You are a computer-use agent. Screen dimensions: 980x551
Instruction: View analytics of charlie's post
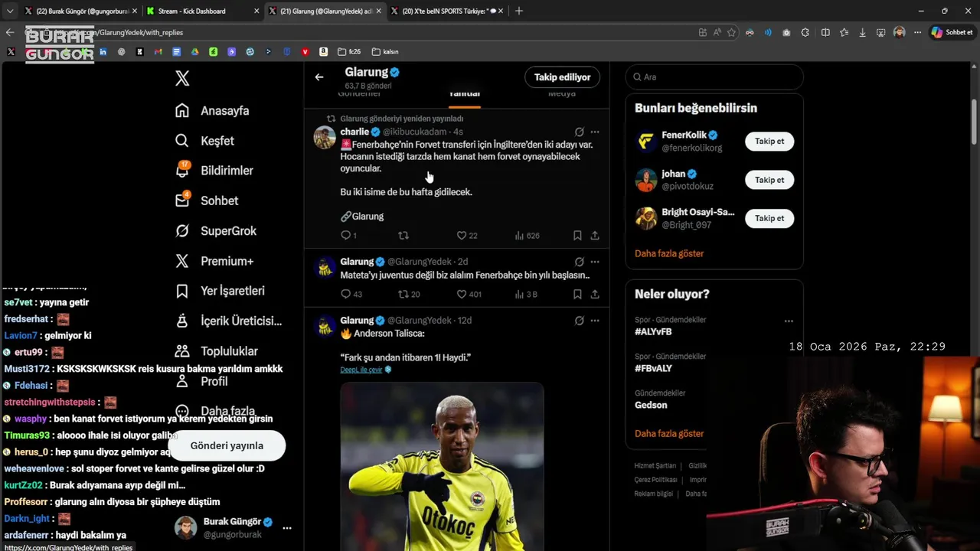click(x=527, y=236)
